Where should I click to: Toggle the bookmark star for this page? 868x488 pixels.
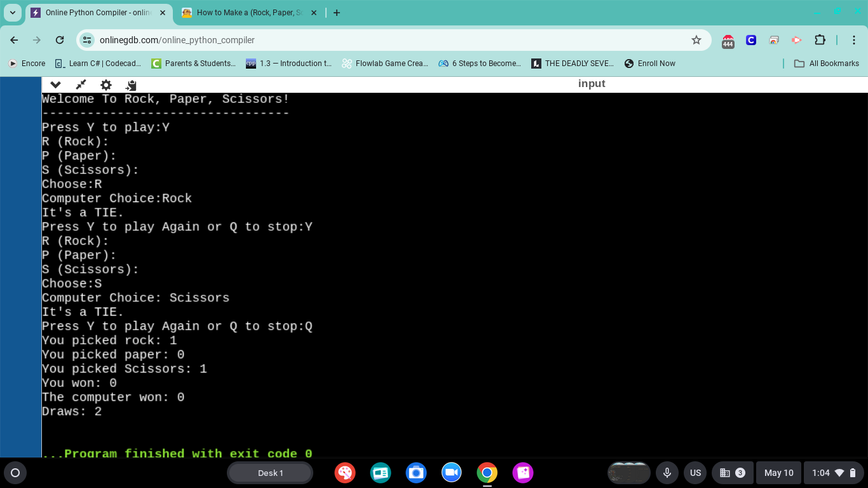[696, 39]
